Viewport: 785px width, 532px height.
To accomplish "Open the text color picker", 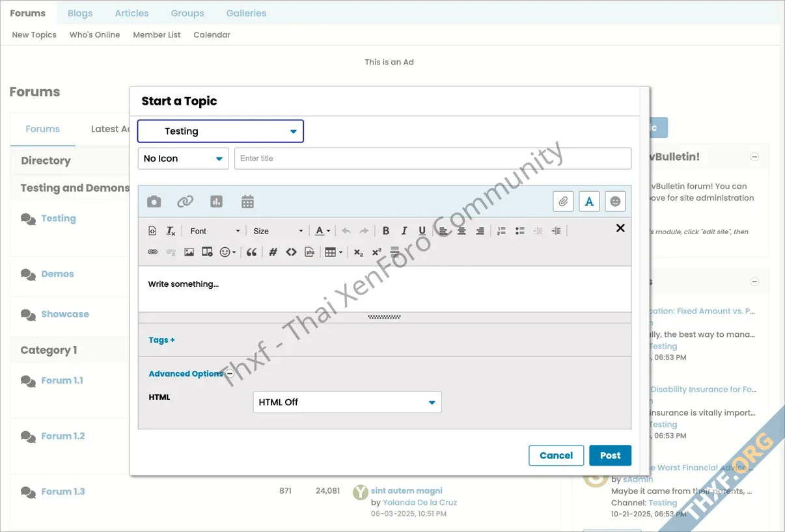I will tap(322, 230).
